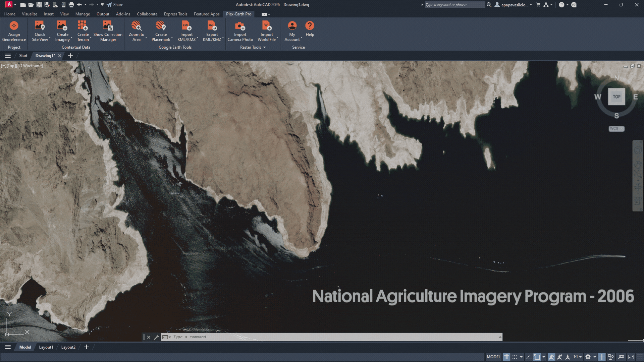
Task: Expand the Raster Tools panel dropdown
Action: 264,47
